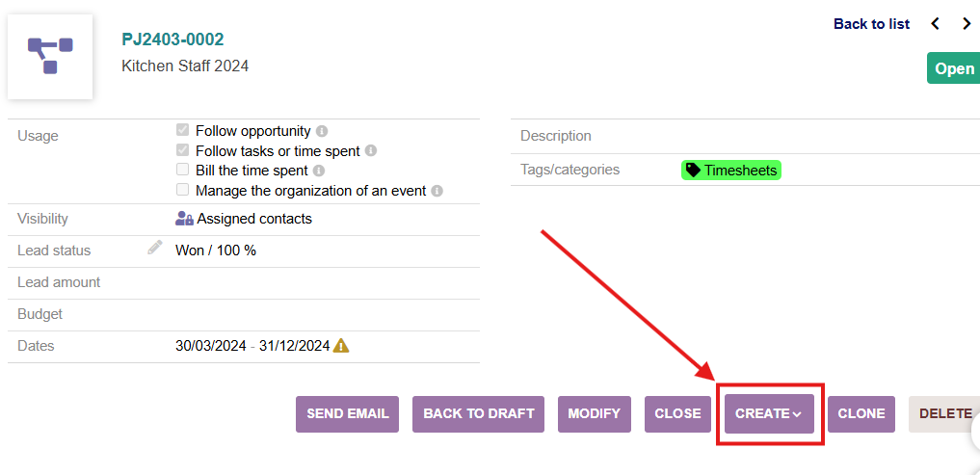Click the info icon beside Follow opportunity

click(x=321, y=131)
